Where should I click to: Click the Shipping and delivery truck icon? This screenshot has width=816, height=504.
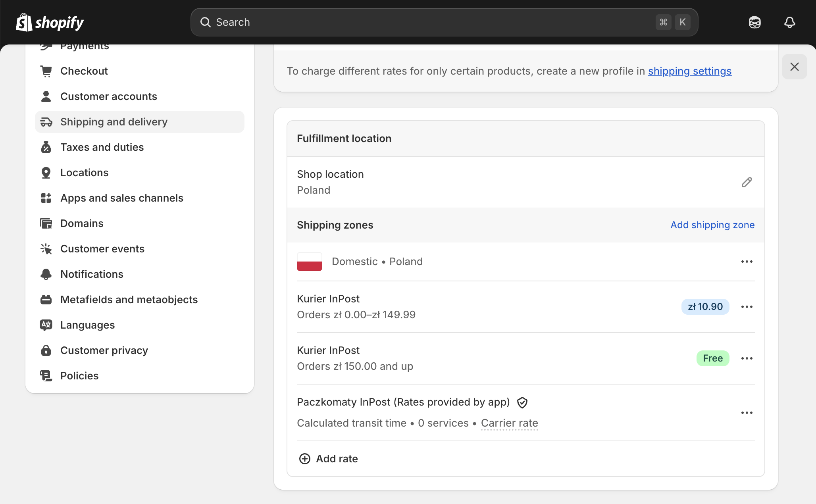pyautogui.click(x=46, y=122)
